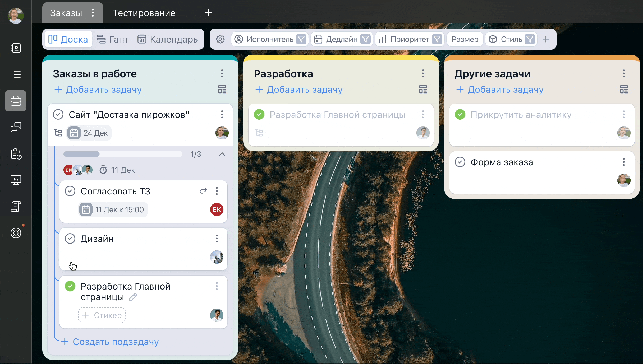Click subtask tree icon on Разработка column card
The height and width of the screenshot is (364, 643).
259,133
